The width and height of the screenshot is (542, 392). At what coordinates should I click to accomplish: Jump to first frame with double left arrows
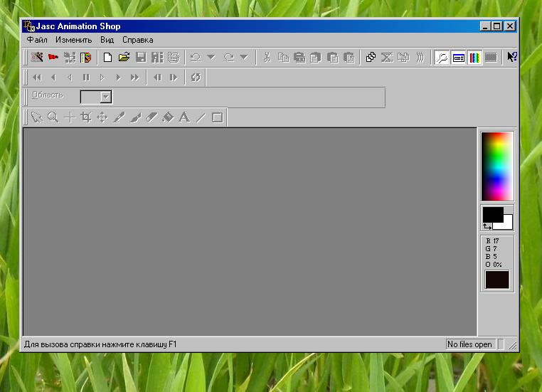(x=37, y=78)
